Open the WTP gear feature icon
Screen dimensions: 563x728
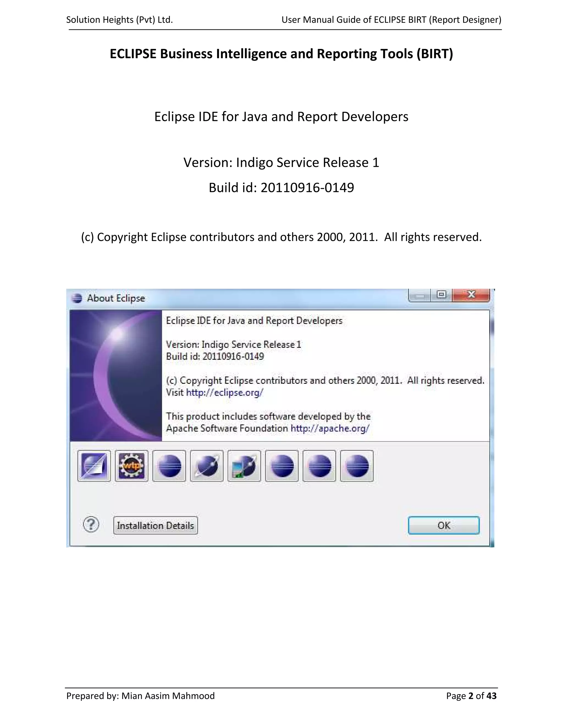click(x=132, y=466)
